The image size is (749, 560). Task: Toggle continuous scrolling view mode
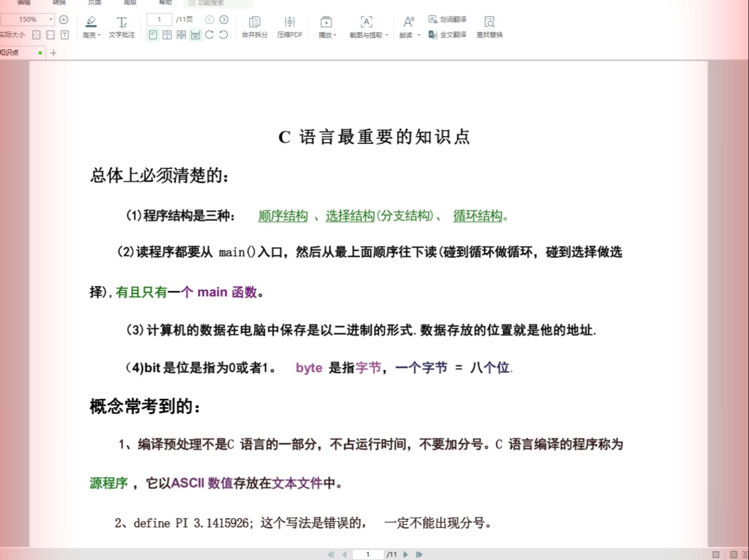tap(195, 35)
